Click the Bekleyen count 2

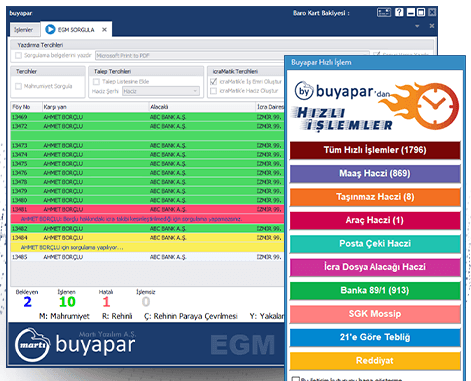click(x=27, y=302)
